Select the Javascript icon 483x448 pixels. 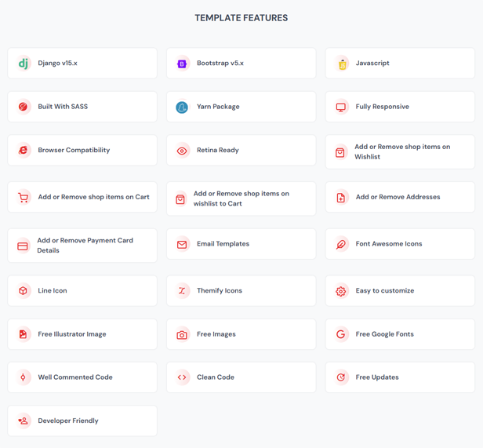[341, 64]
